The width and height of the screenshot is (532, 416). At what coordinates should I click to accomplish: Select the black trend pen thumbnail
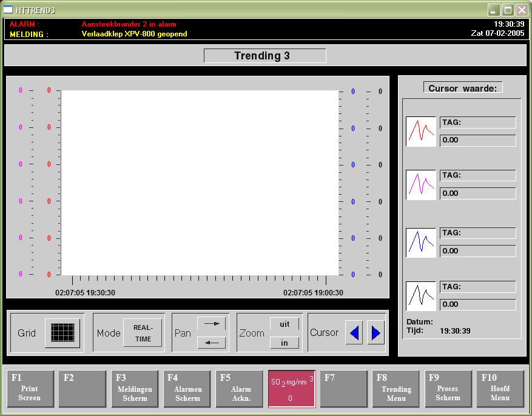pyautogui.click(x=420, y=296)
